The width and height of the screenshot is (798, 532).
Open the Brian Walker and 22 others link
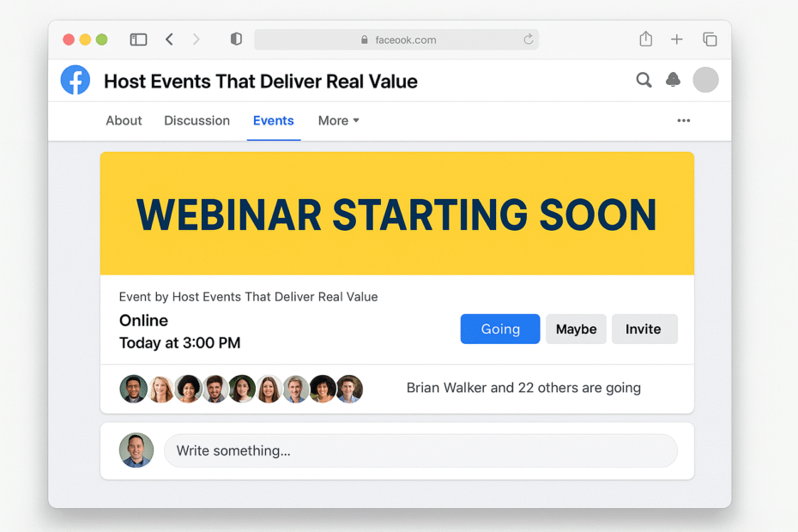pos(522,388)
